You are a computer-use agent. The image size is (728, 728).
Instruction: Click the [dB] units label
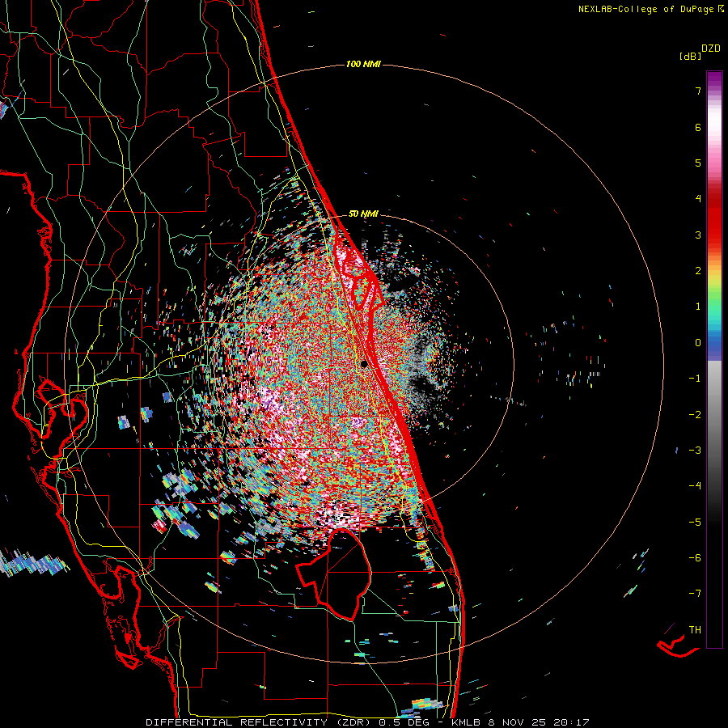(690, 57)
